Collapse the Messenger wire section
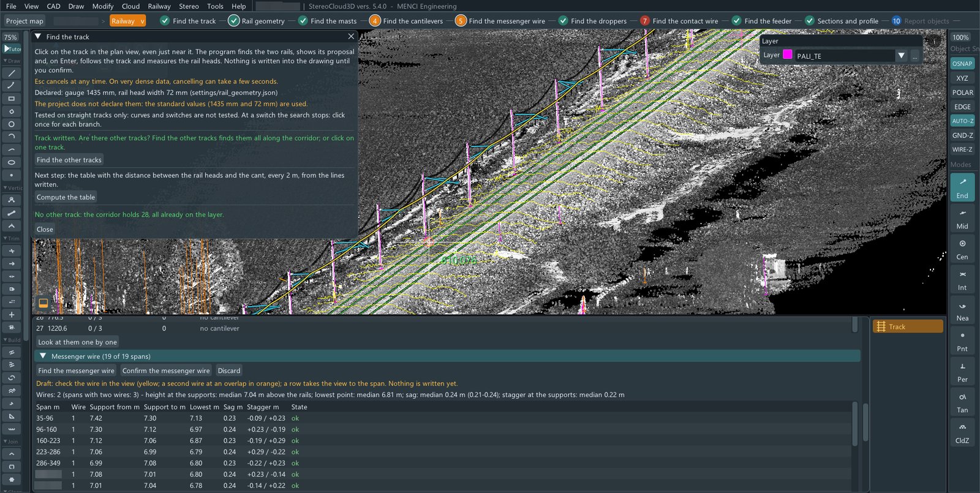The height and width of the screenshot is (493, 980). pyautogui.click(x=43, y=356)
